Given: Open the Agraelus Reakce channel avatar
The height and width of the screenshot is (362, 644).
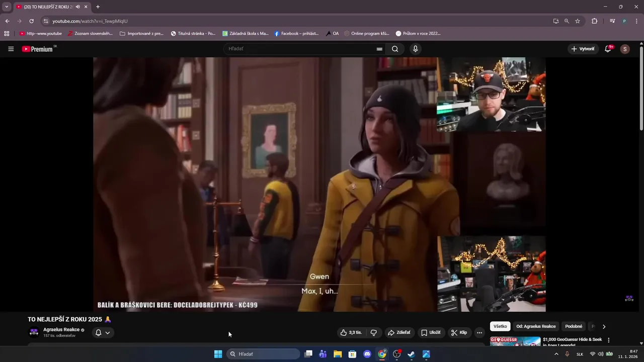Looking at the screenshot, I should [34, 332].
